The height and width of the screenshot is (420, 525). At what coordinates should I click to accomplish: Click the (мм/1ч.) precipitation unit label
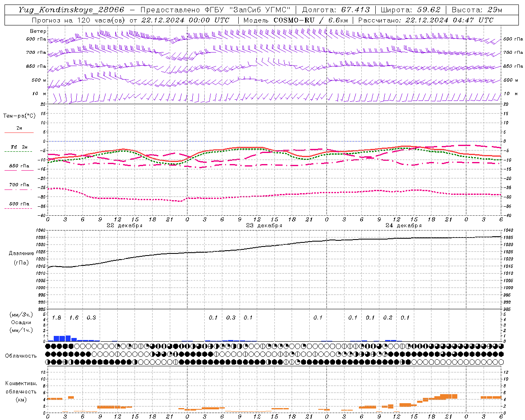(21, 330)
